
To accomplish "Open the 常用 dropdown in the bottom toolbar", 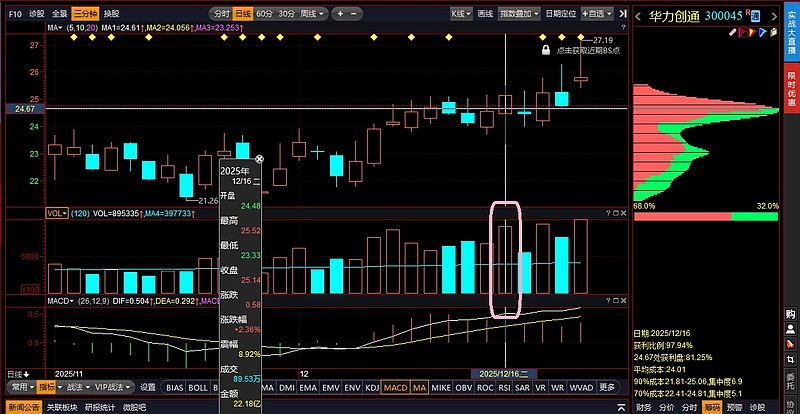I will pyautogui.click(x=23, y=387).
